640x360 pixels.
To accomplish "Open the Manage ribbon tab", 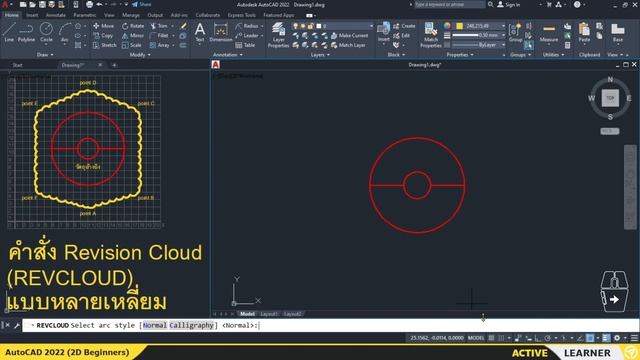I will (x=131, y=15).
